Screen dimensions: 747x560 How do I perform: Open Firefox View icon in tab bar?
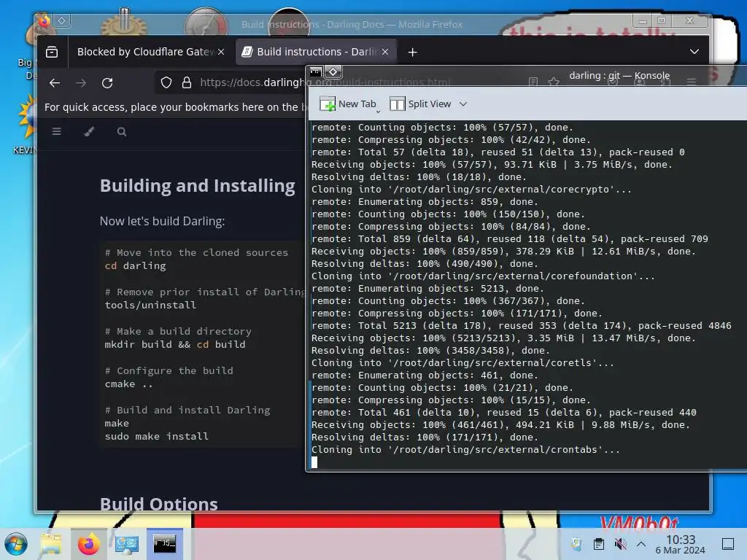tap(52, 52)
